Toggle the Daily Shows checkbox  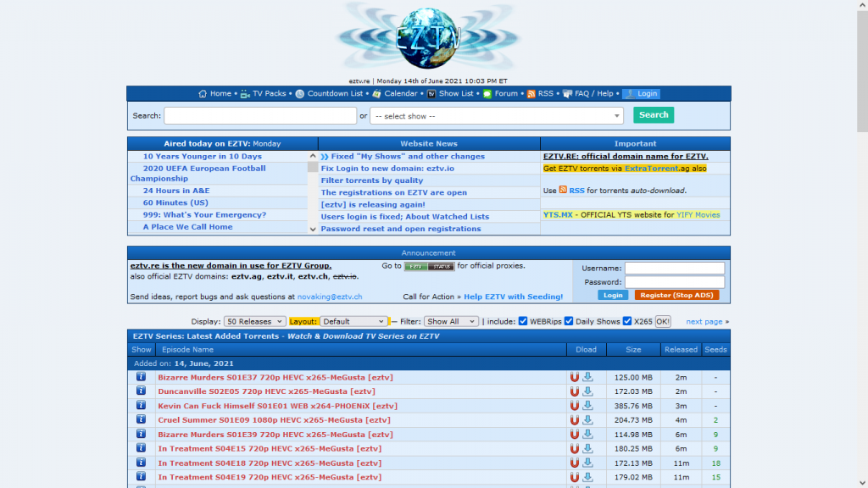click(x=569, y=321)
